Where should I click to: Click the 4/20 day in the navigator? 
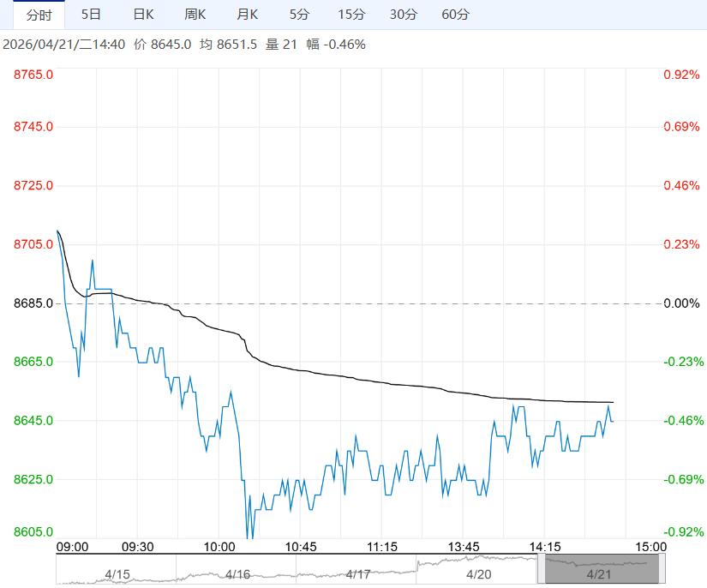click(478, 573)
